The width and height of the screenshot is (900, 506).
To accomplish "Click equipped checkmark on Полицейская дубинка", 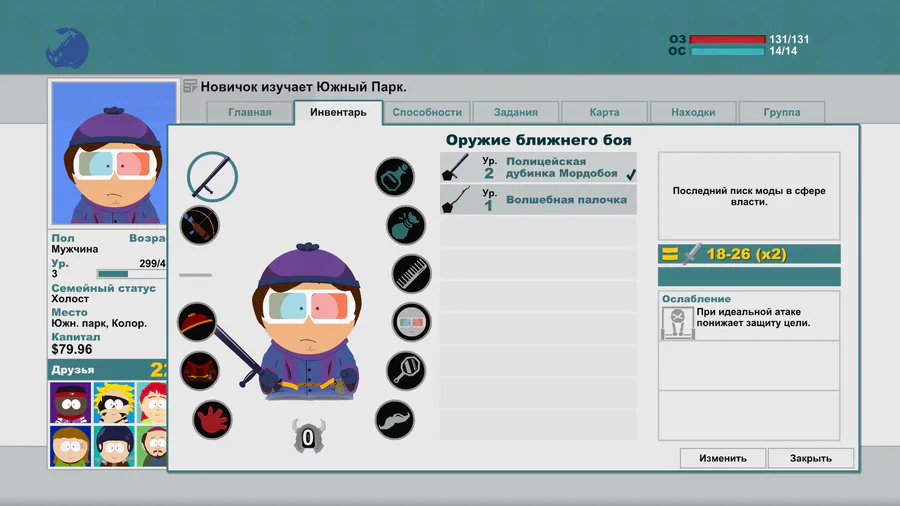I will [631, 175].
